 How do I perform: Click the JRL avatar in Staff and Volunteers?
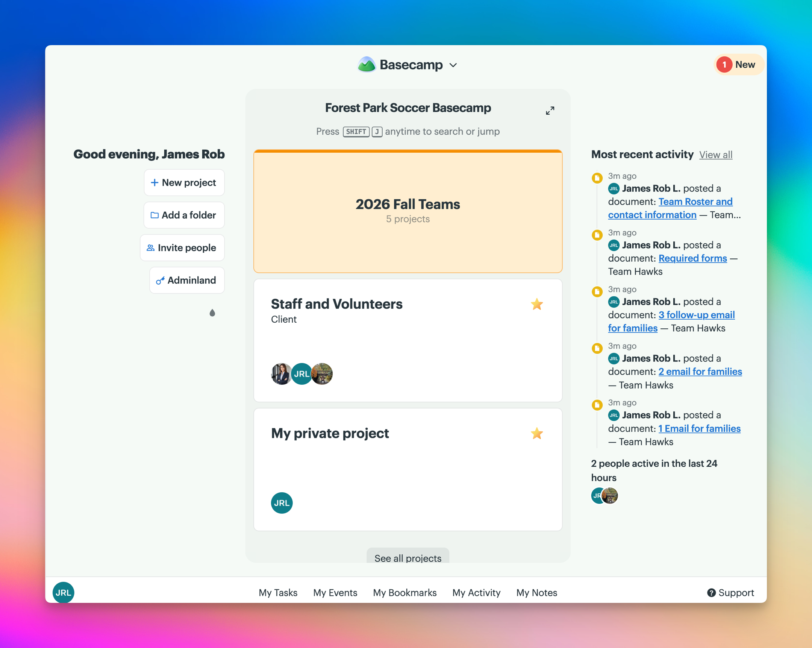tap(301, 374)
